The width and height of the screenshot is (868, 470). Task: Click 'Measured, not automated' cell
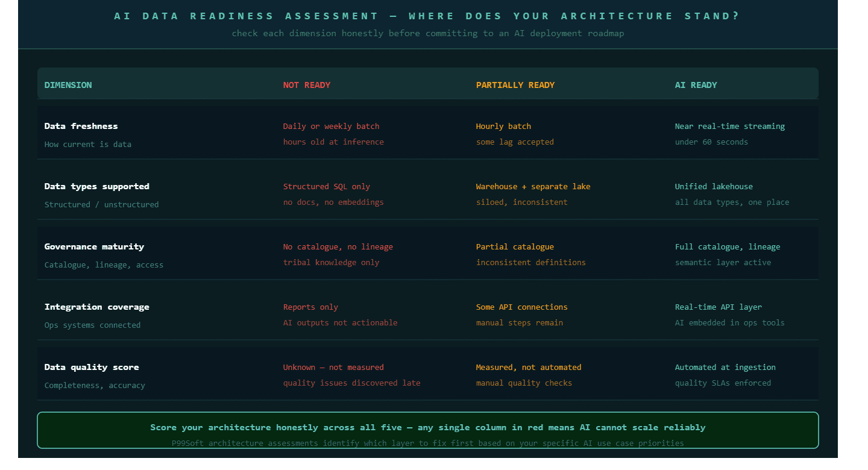[x=529, y=367]
